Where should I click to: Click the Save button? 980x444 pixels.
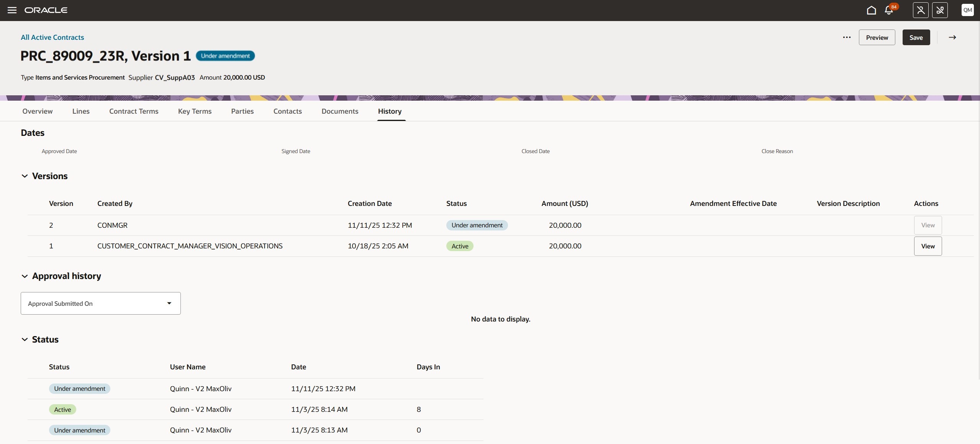click(x=916, y=38)
